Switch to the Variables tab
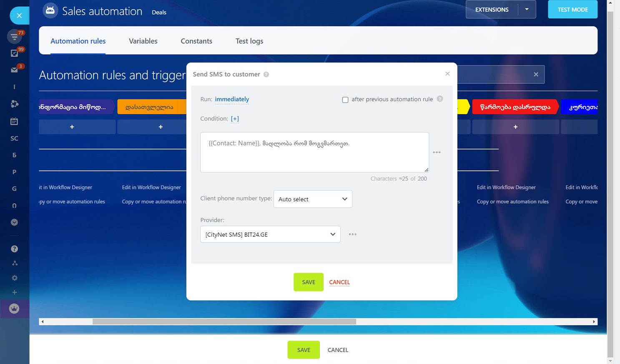The width and height of the screenshot is (620, 364). [x=143, y=41]
